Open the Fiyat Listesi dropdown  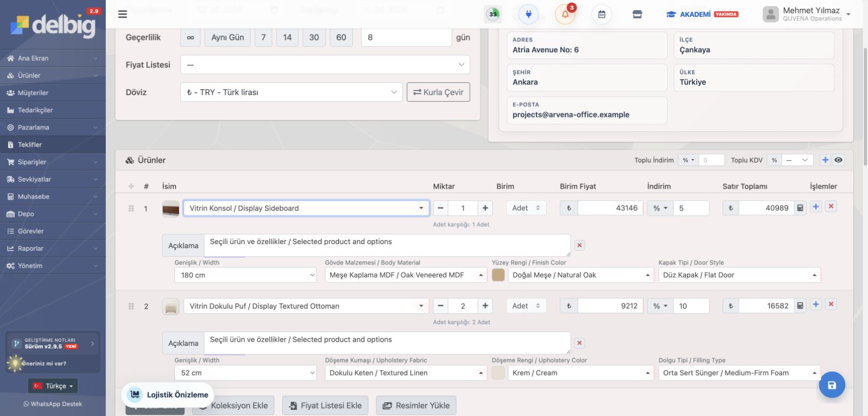(x=325, y=65)
